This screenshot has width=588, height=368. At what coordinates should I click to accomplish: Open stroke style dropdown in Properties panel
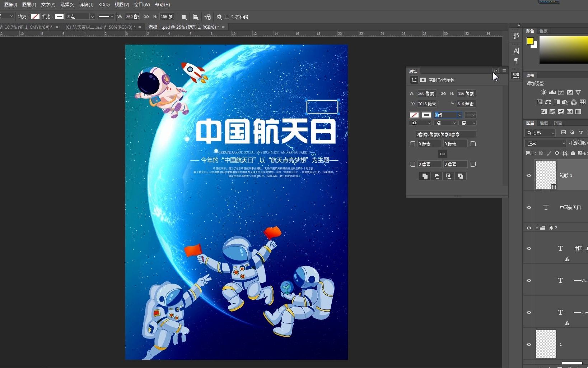click(470, 115)
